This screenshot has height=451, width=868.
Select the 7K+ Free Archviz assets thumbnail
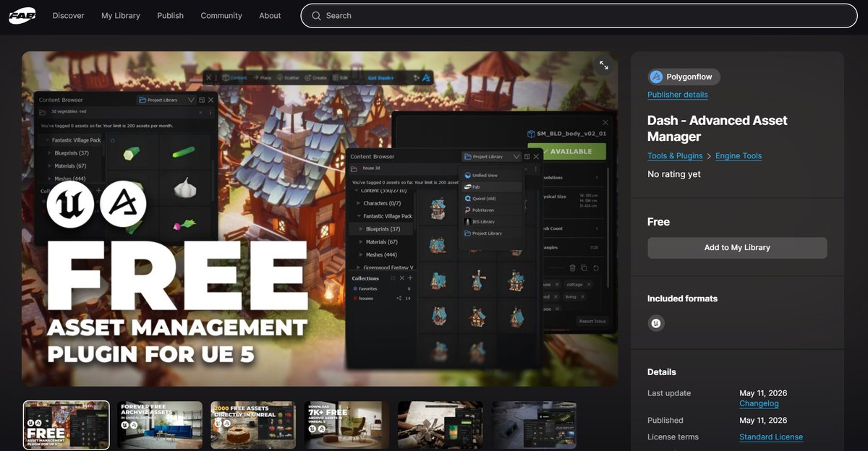(x=347, y=426)
